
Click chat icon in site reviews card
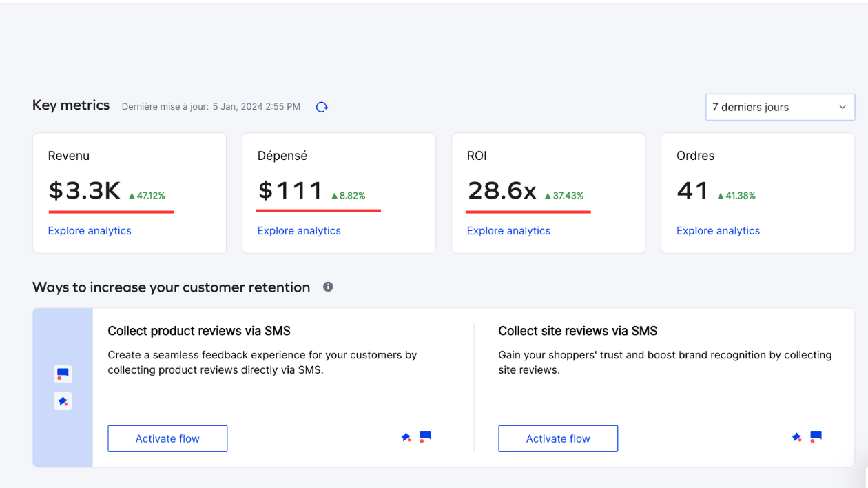click(x=816, y=437)
